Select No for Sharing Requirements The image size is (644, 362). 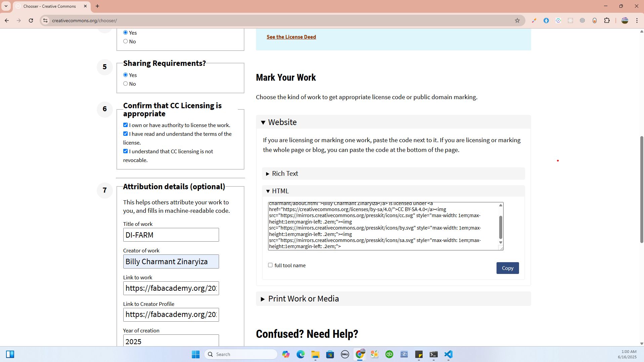click(x=125, y=84)
